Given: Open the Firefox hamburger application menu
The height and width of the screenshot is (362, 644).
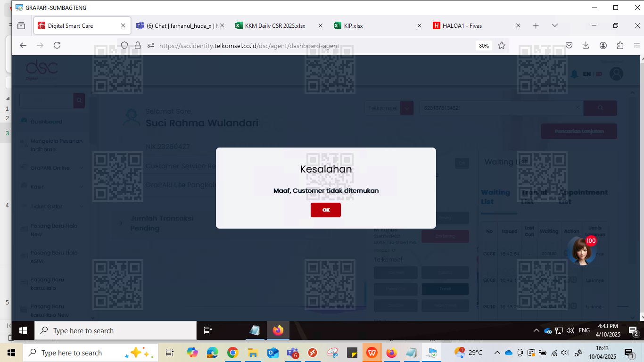Looking at the screenshot, I should point(637,45).
